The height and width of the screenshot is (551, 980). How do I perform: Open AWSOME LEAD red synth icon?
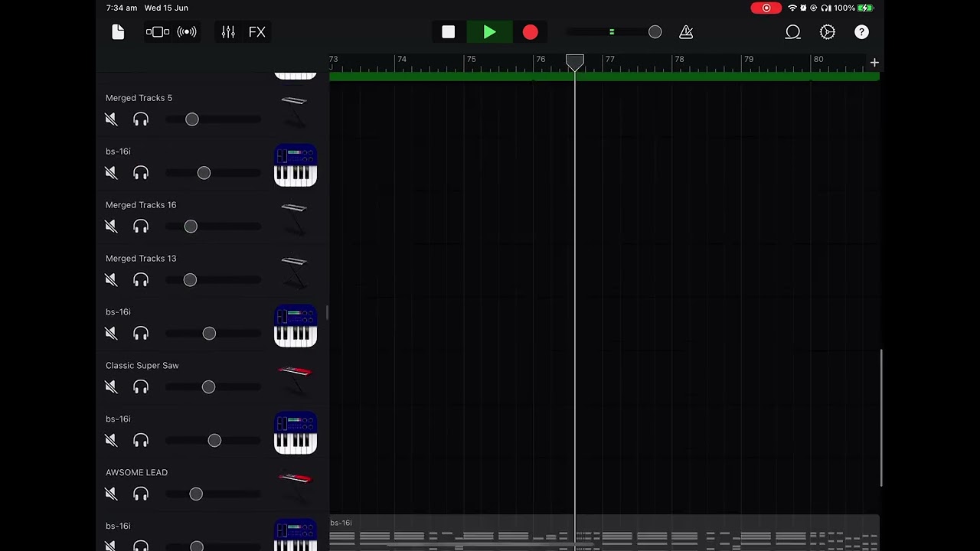pyautogui.click(x=295, y=487)
